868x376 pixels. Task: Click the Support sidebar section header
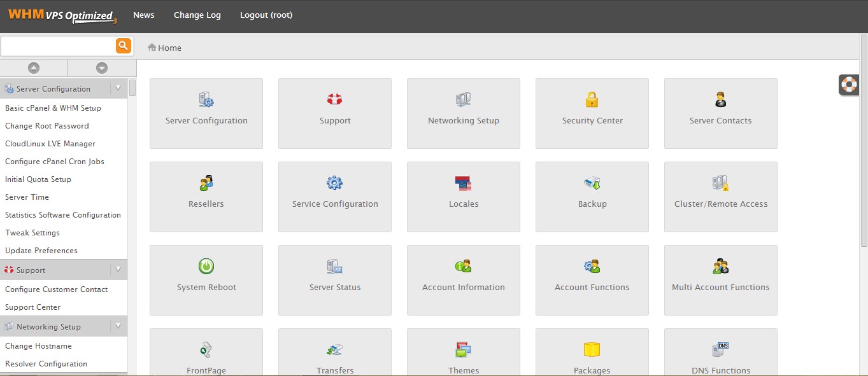point(64,270)
